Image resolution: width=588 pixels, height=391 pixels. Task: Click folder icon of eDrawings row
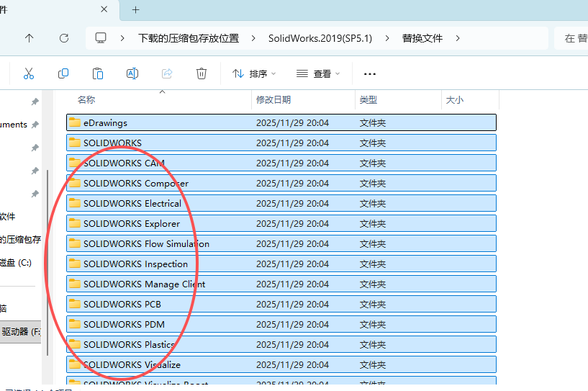point(75,122)
